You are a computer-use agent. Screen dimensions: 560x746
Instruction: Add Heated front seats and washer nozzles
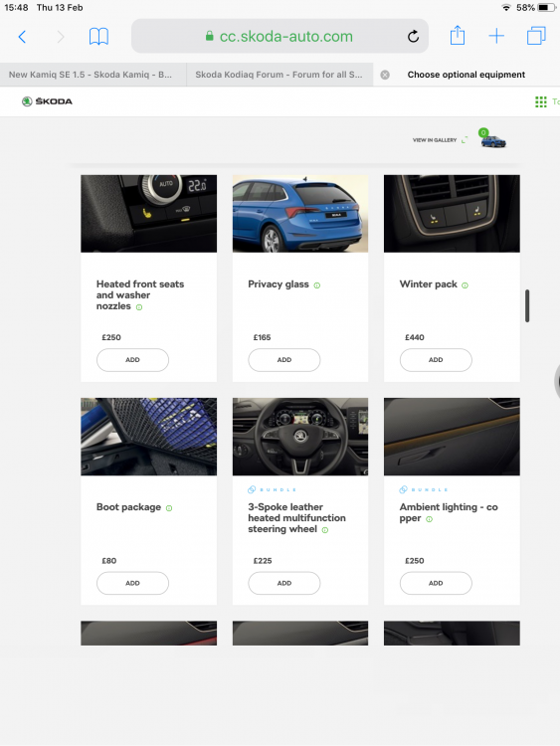tap(132, 360)
